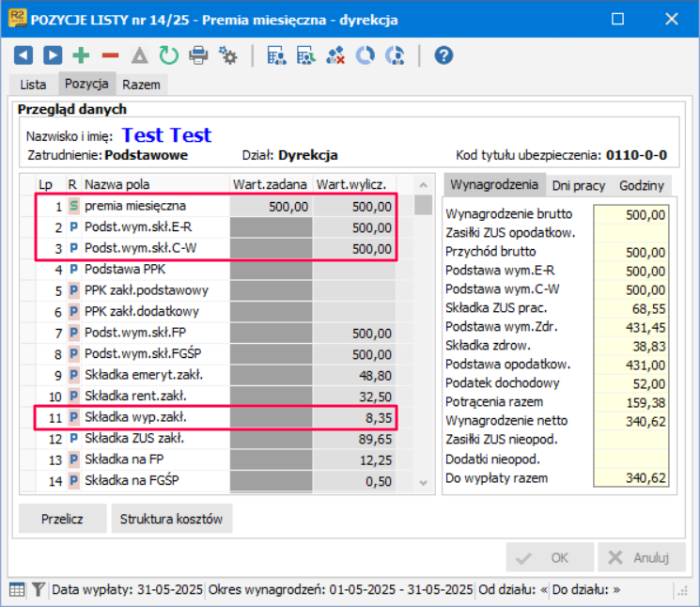
Task: Click employee name Test Test
Action: point(166,134)
